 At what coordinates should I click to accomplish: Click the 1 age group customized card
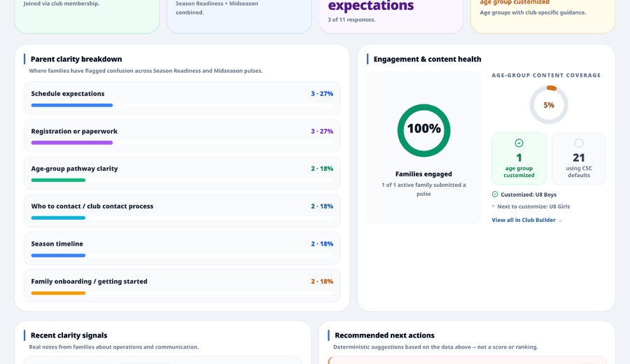(x=519, y=159)
